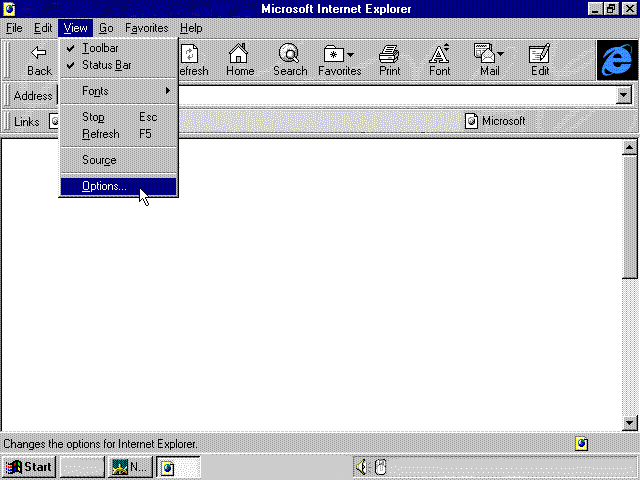Image resolution: width=640 pixels, height=480 pixels.
Task: Open the Help menu
Action: pos(191,28)
